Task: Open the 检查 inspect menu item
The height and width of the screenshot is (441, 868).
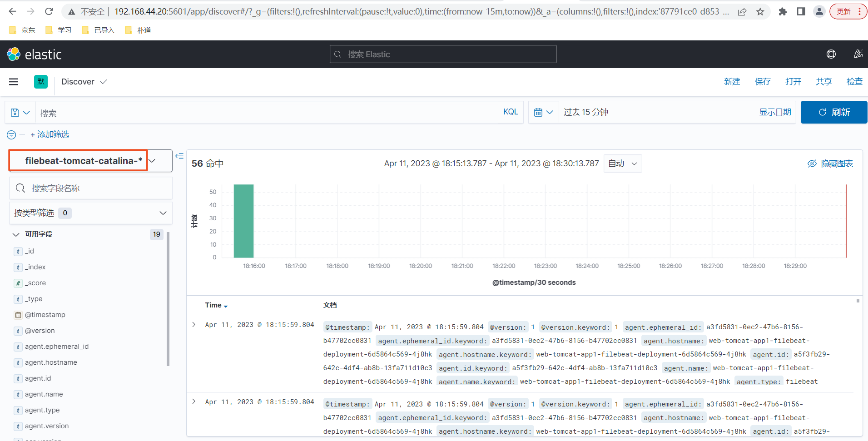Action: click(x=854, y=82)
